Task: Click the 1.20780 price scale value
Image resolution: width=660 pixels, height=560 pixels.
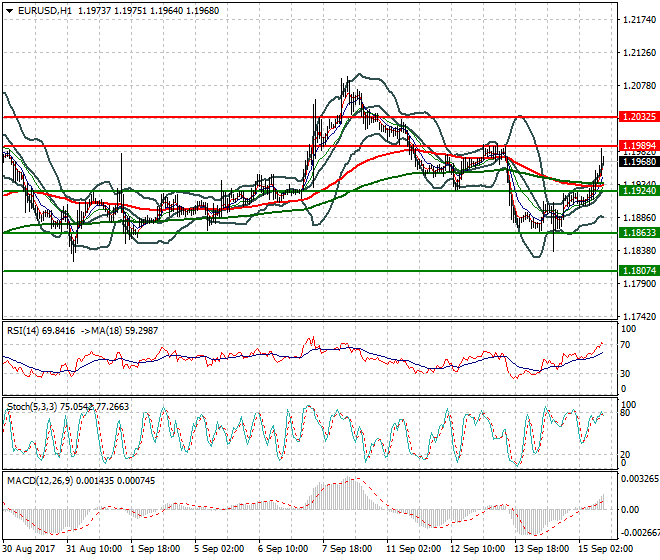Action: tap(639, 86)
